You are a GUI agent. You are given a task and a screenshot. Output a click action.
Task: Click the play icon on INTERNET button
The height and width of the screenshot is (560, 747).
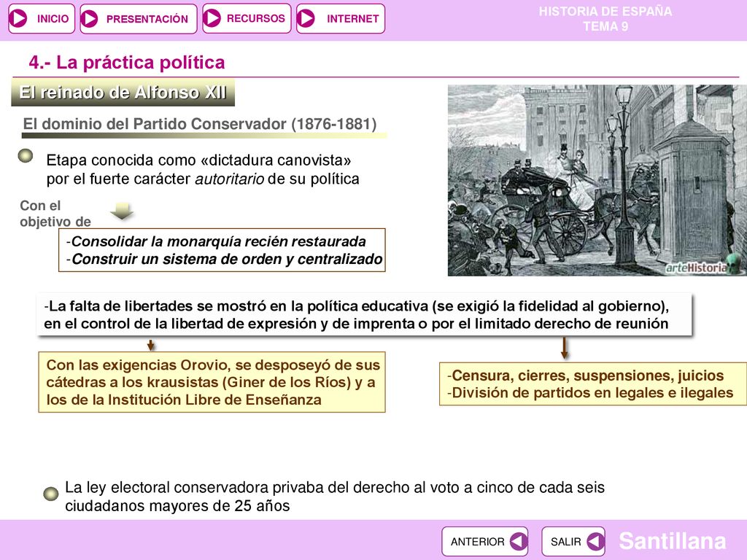(x=306, y=18)
